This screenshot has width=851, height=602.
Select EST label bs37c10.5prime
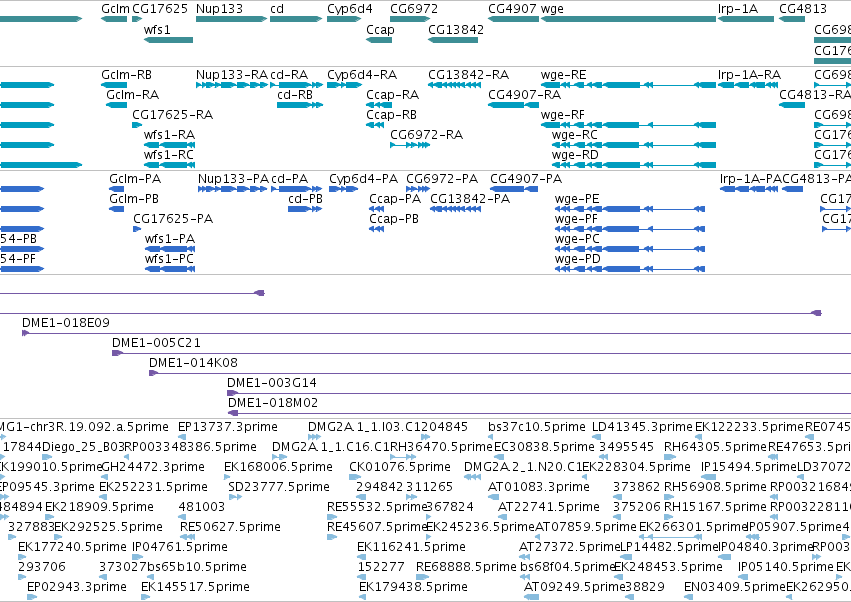coord(537,427)
